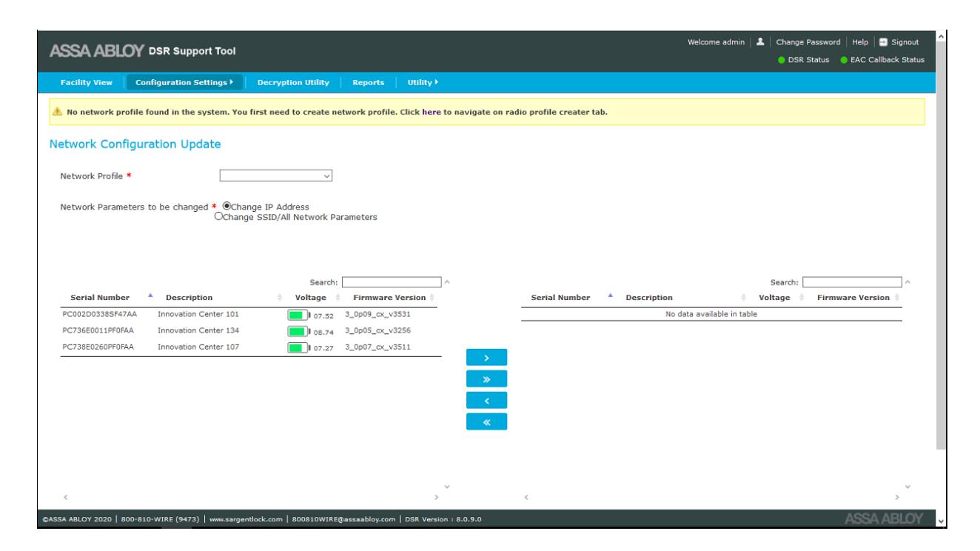Viewport: 980px width, 551px height.
Task: Click the battery icon for Innovation Center 134
Action: pos(298,330)
